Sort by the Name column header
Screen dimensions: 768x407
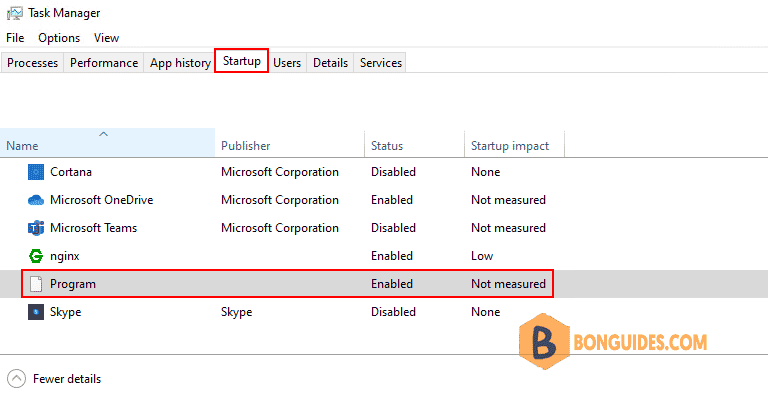click(107, 143)
